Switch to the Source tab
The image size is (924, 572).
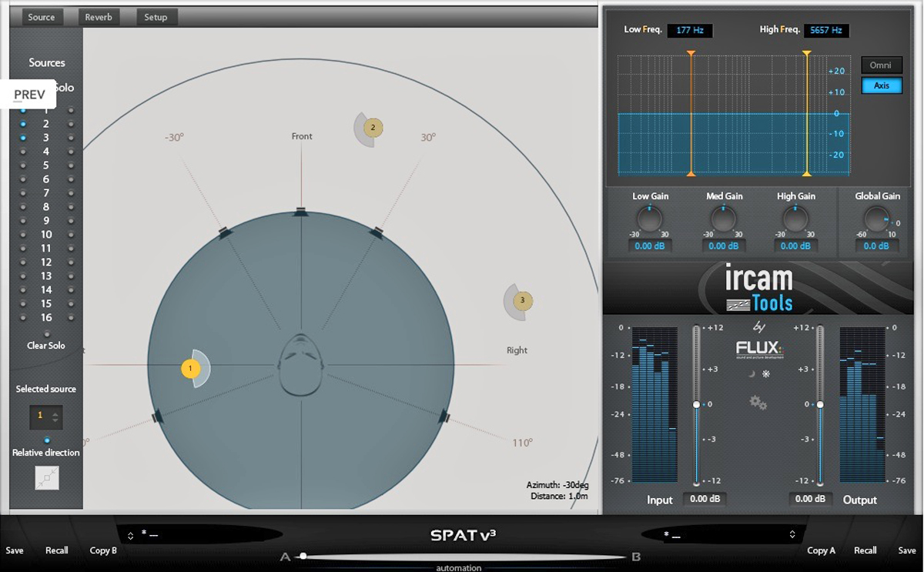point(41,17)
